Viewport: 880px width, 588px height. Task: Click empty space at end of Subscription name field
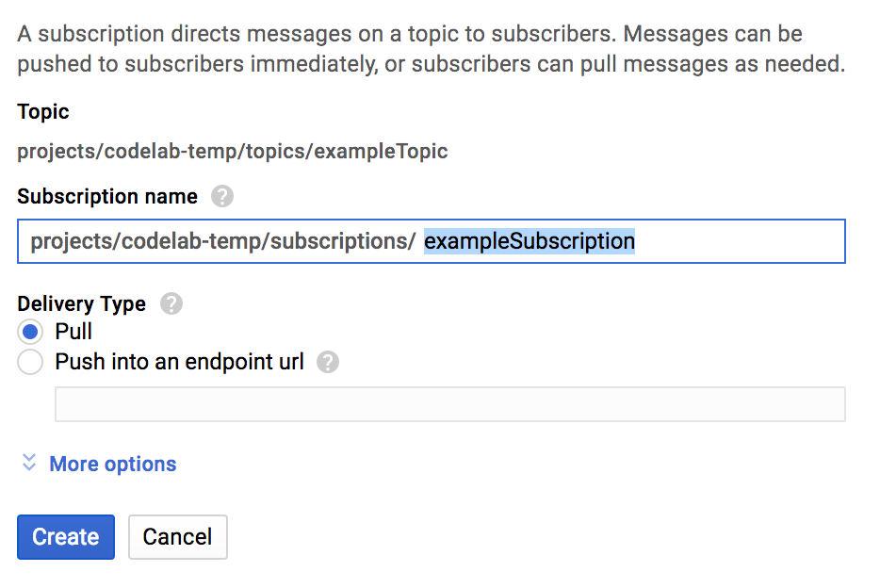[740, 241]
